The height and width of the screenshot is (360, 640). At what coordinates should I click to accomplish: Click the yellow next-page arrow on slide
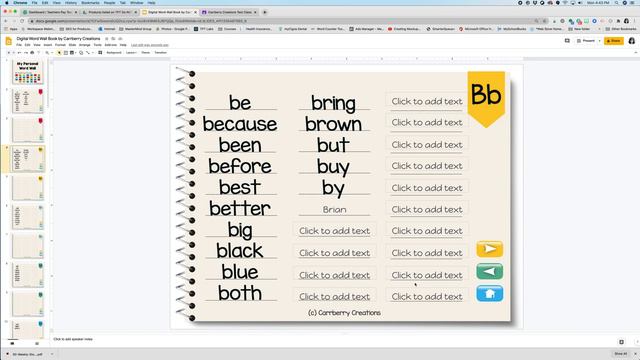point(489,249)
